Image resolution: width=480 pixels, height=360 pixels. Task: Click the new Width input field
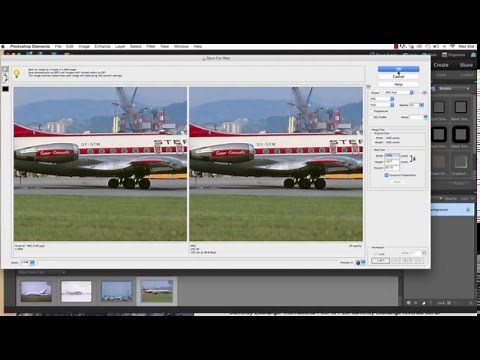click(392, 156)
